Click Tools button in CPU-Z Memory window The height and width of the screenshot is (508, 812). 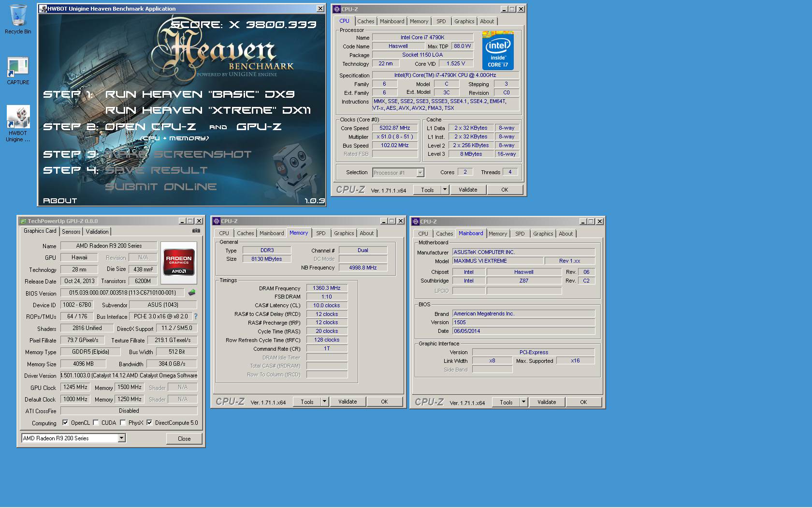point(307,402)
